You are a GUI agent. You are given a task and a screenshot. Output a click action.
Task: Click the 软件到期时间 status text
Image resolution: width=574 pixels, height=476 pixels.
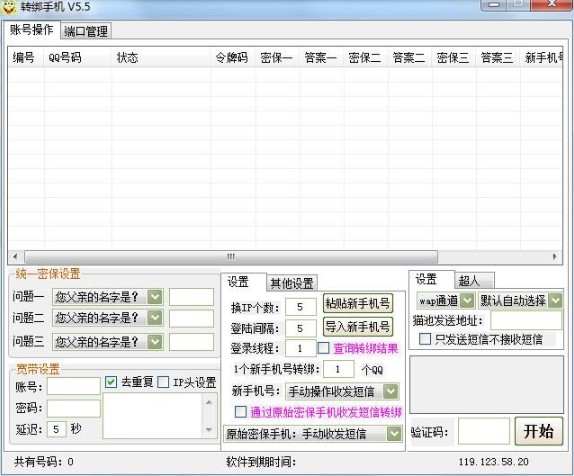coord(261,462)
